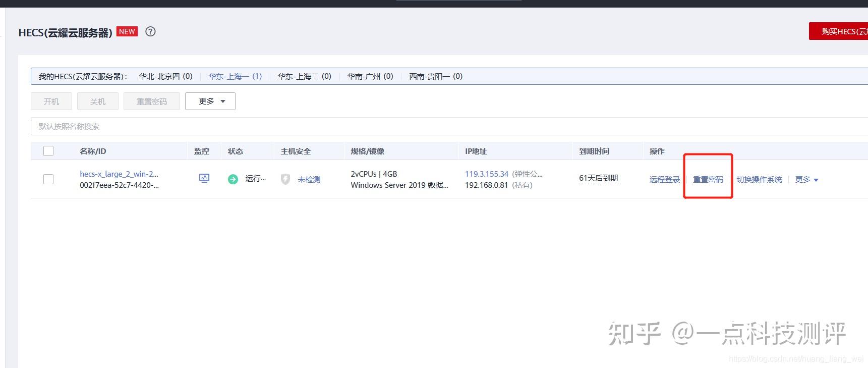Click the 119.3.155.34 elastic IP link
Viewport: 868px width, 368px height.
tap(487, 174)
